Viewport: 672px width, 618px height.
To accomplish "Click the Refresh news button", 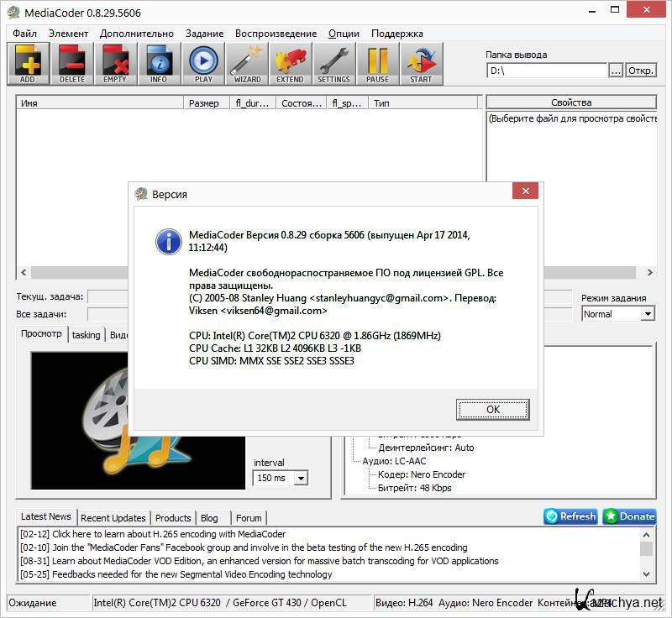I will click(570, 516).
